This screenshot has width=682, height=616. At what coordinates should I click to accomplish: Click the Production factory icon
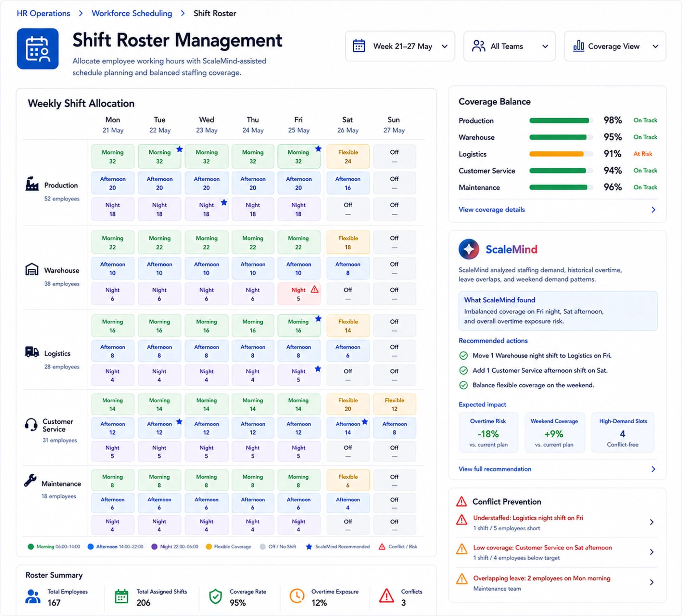tap(32, 184)
